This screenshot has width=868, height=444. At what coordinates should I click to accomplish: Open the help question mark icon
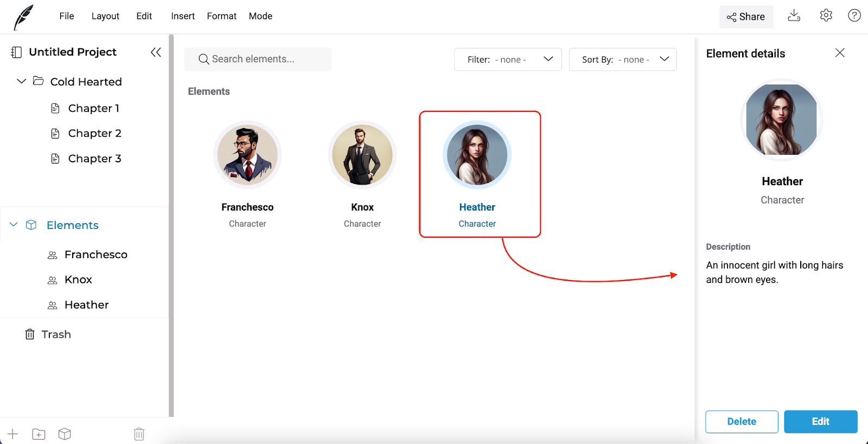coord(854,16)
